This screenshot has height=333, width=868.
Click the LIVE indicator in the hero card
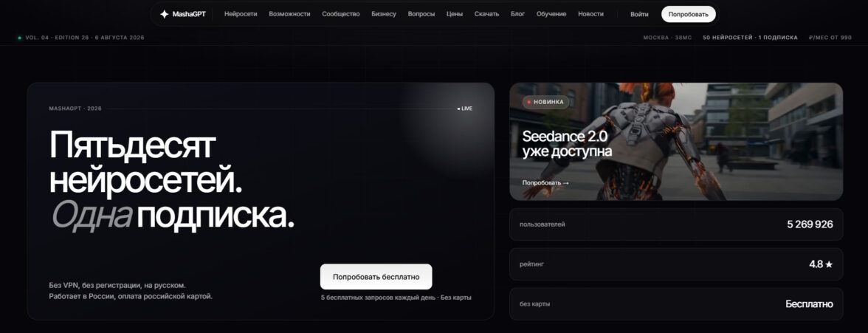point(465,109)
